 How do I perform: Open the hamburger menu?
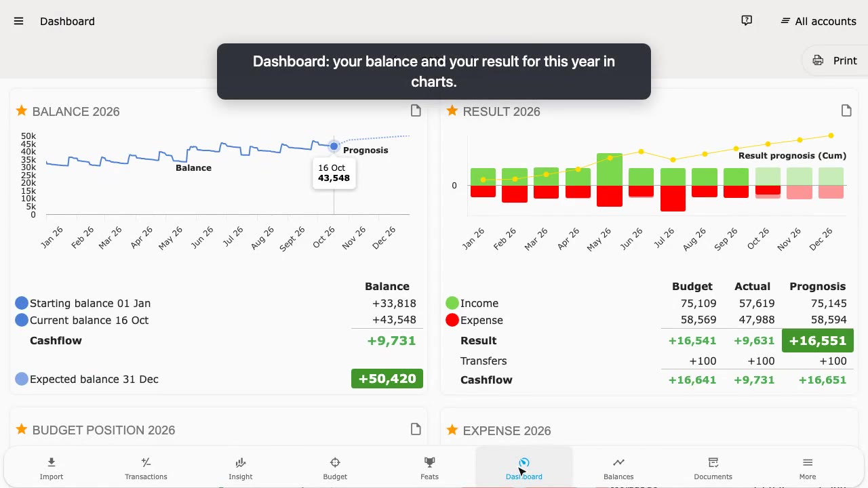(19, 21)
